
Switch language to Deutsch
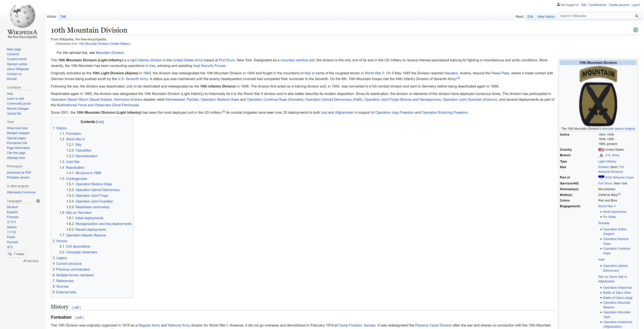12,207
